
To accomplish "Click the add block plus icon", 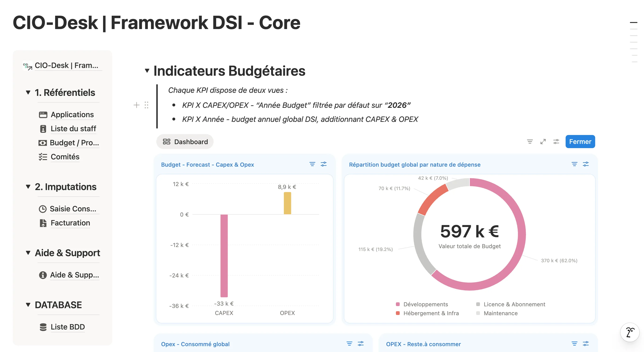I will [137, 105].
